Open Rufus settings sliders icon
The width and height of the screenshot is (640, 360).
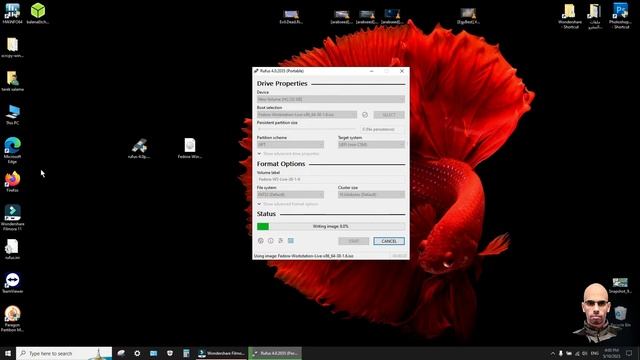coord(280,241)
